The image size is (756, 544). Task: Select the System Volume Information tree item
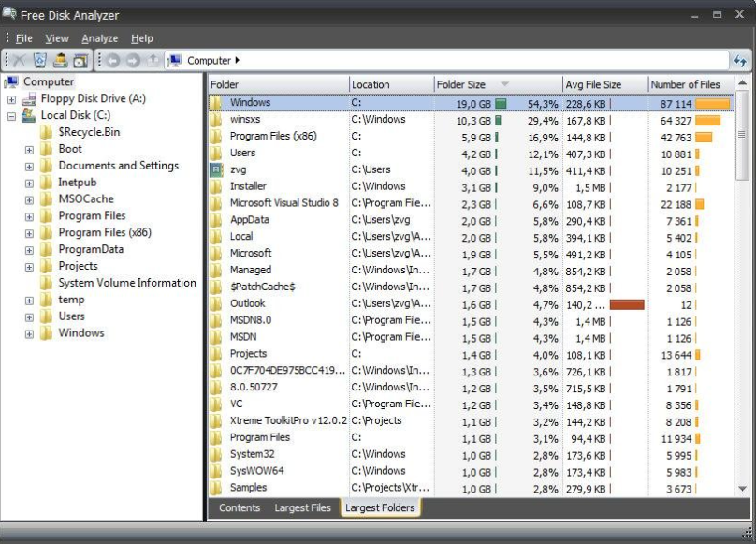pos(127,283)
